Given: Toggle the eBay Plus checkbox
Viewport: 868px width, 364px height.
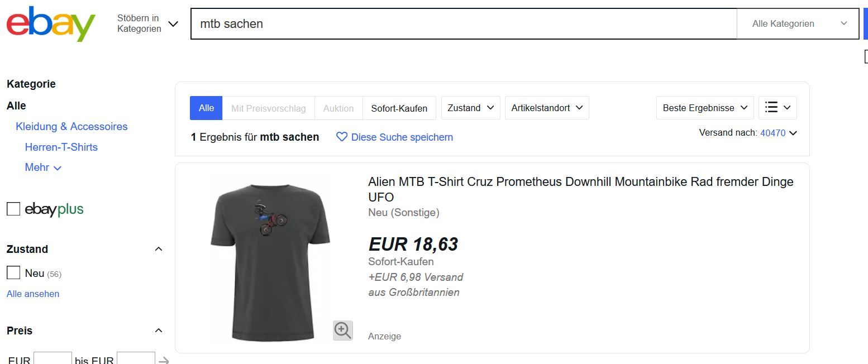Looking at the screenshot, I should (13, 209).
